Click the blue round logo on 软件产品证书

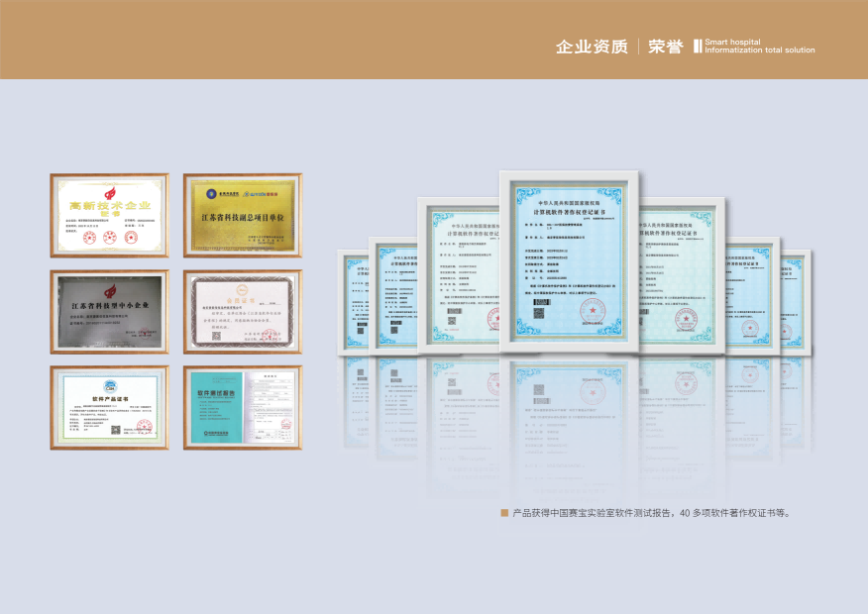pyautogui.click(x=109, y=385)
